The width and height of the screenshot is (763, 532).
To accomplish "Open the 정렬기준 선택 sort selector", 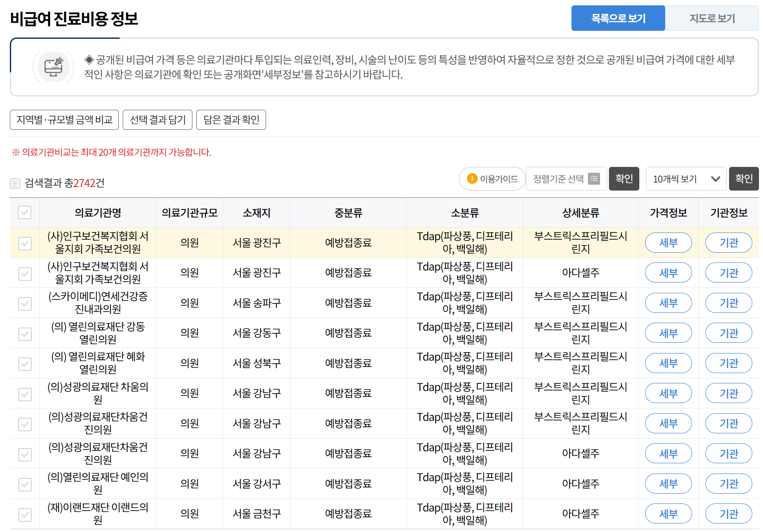I will pos(566,179).
